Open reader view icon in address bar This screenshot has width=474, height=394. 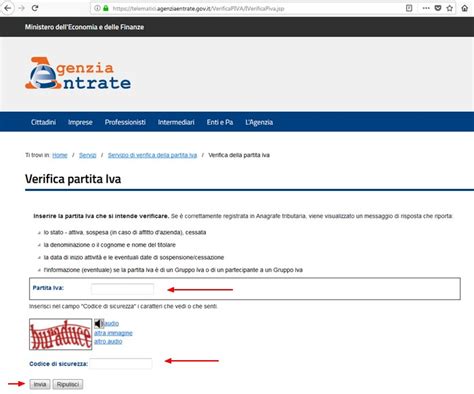pyautogui.click(x=409, y=8)
